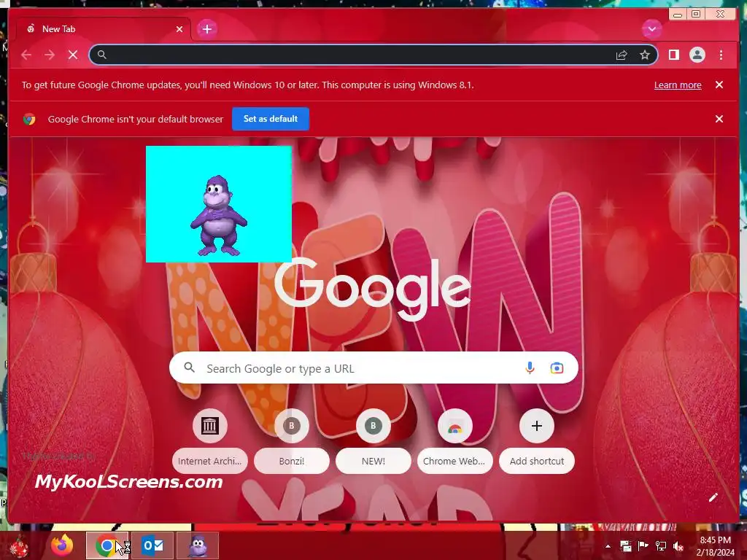
Task: Click the forward navigation arrow
Action: 50,55
